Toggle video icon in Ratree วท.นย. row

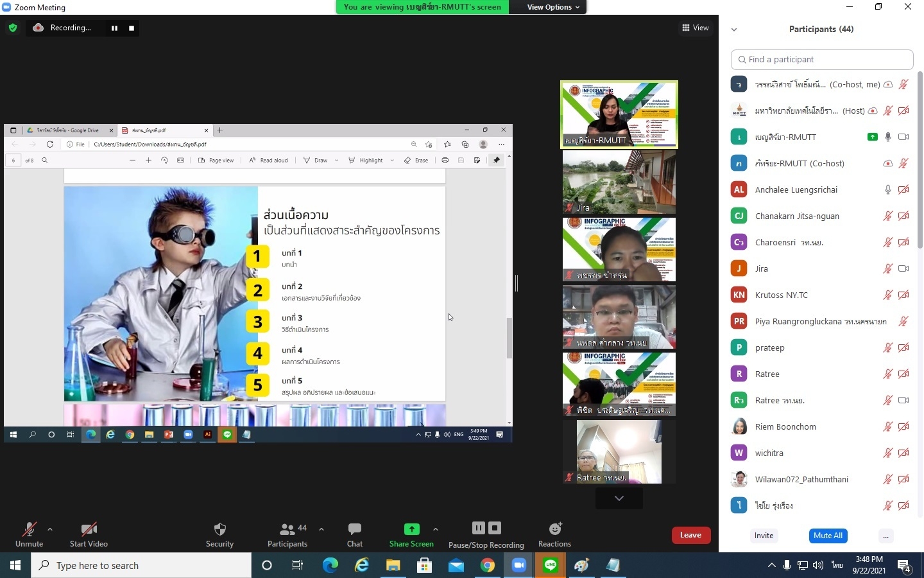tap(903, 400)
